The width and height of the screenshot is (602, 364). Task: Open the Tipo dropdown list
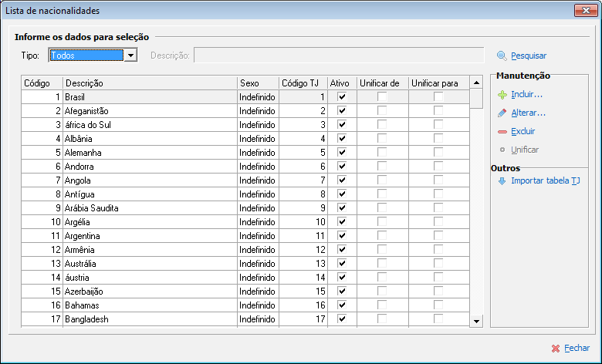click(x=131, y=56)
